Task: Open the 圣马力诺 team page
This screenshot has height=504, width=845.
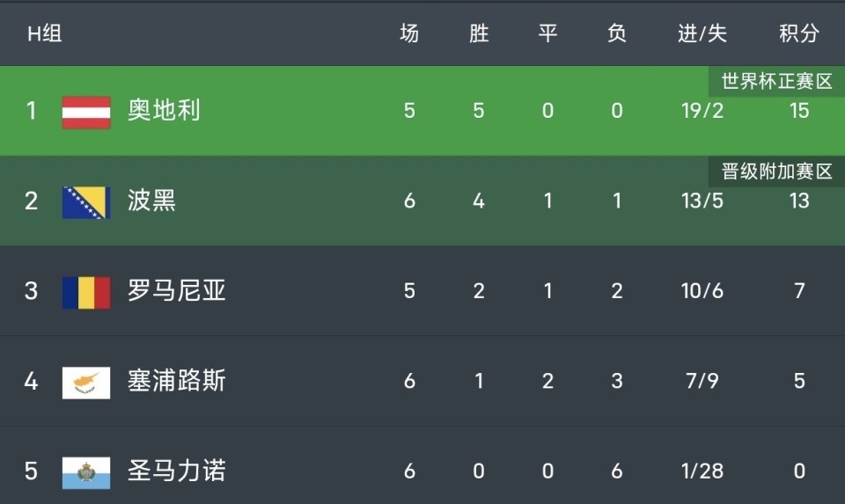Action: [x=176, y=471]
